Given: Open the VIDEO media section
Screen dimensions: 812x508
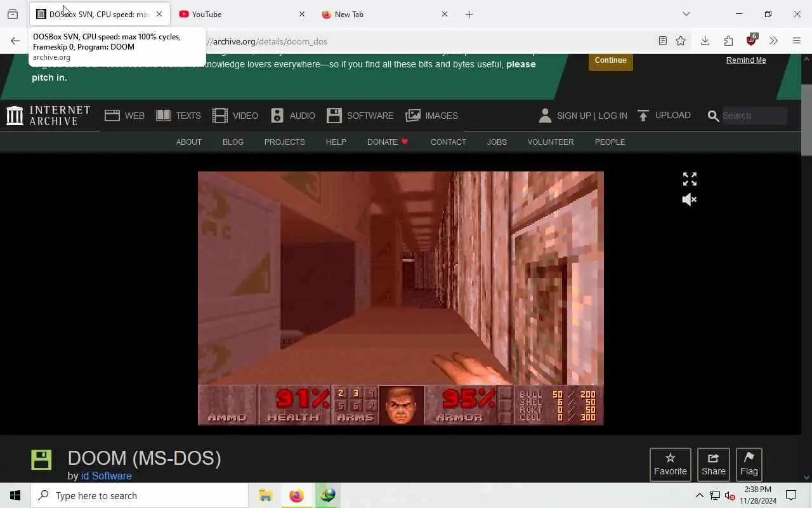Looking at the screenshot, I should coord(235,116).
